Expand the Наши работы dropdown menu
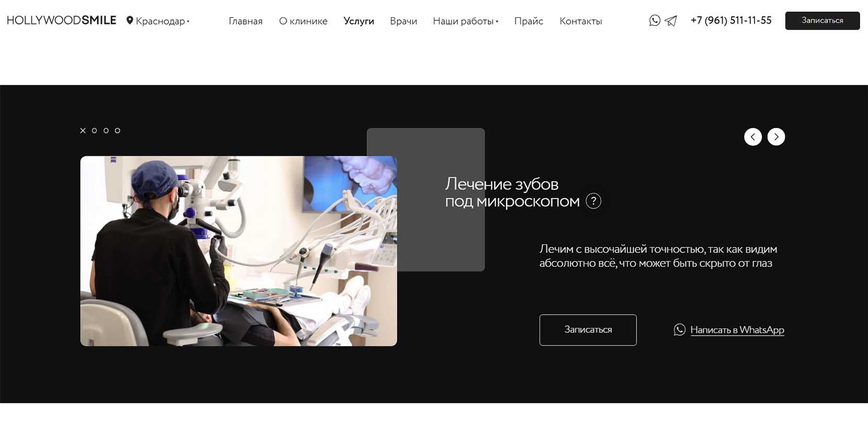Image resolution: width=868 pixels, height=434 pixels. click(x=465, y=21)
